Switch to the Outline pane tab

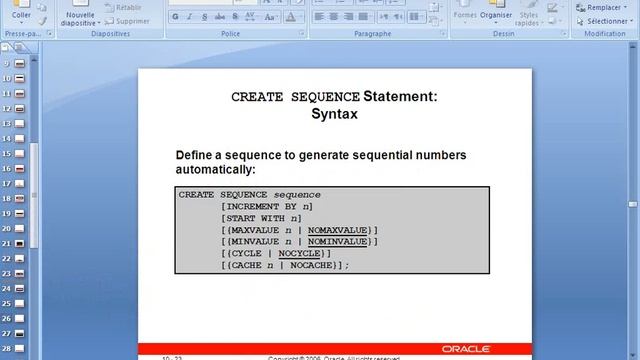click(x=20, y=48)
